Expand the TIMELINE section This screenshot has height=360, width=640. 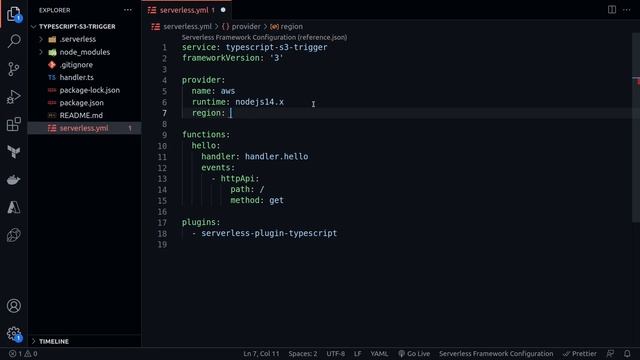[54, 341]
